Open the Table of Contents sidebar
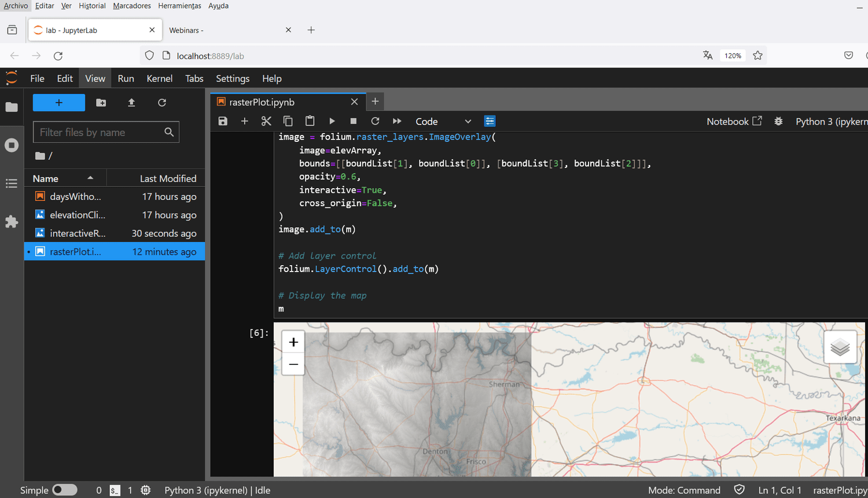Viewport: 868px width, 498px height. [x=12, y=183]
